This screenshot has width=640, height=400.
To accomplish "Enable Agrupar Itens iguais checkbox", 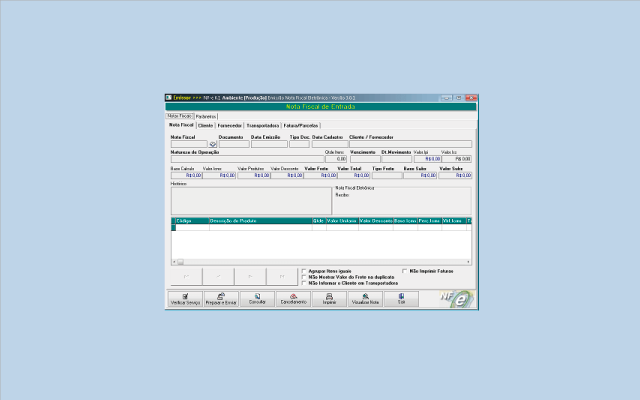I will pos(304,271).
